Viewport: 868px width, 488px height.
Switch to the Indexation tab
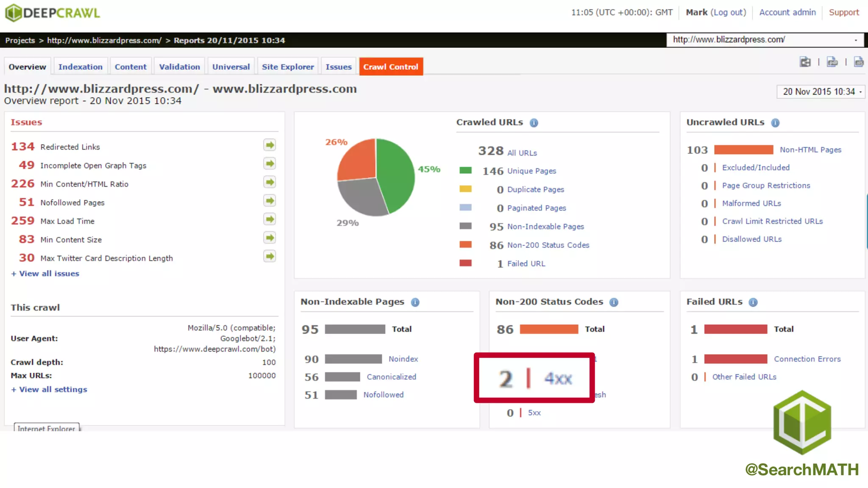click(x=81, y=67)
